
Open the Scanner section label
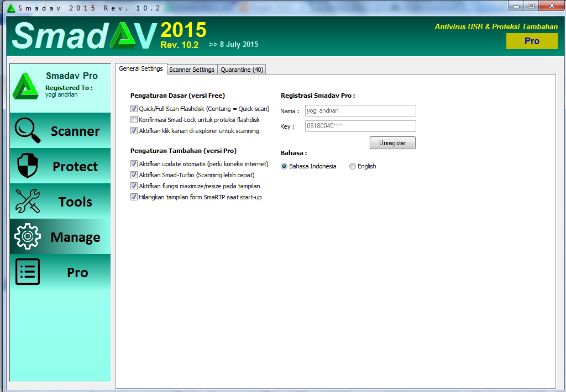75,131
